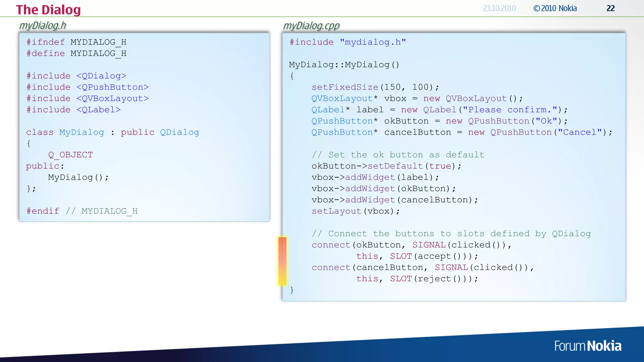
Task: Click the slide number 22
Action: 610,8
